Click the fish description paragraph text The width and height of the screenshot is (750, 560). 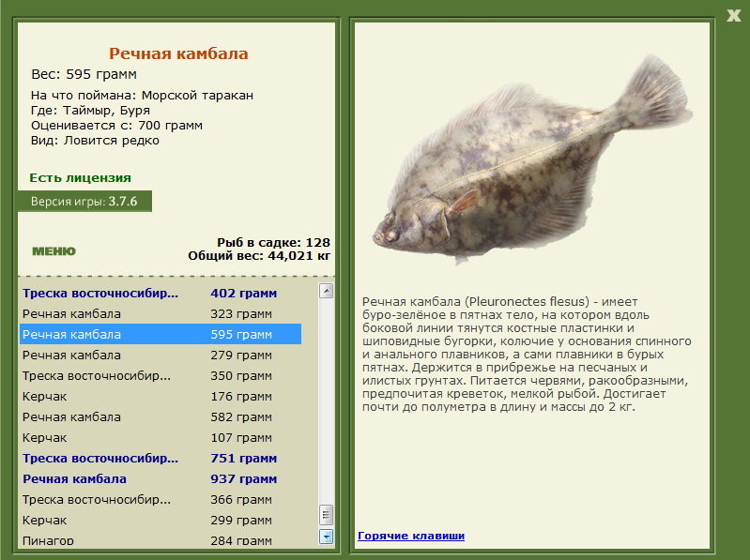(x=527, y=354)
